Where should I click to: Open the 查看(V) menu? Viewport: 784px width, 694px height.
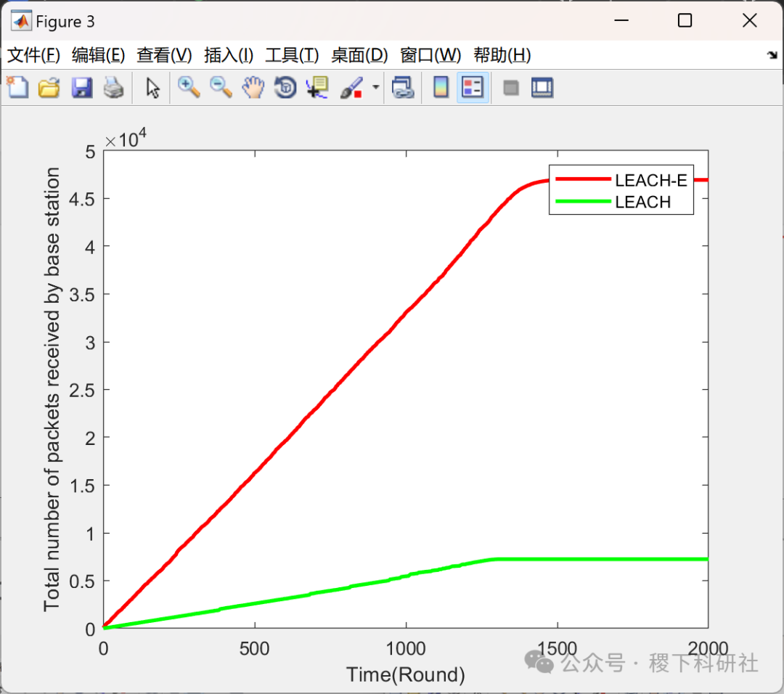pos(164,55)
